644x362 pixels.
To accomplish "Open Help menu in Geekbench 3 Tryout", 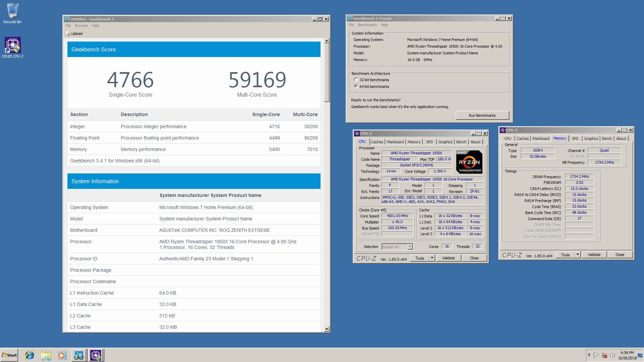I will pyautogui.click(x=385, y=25).
